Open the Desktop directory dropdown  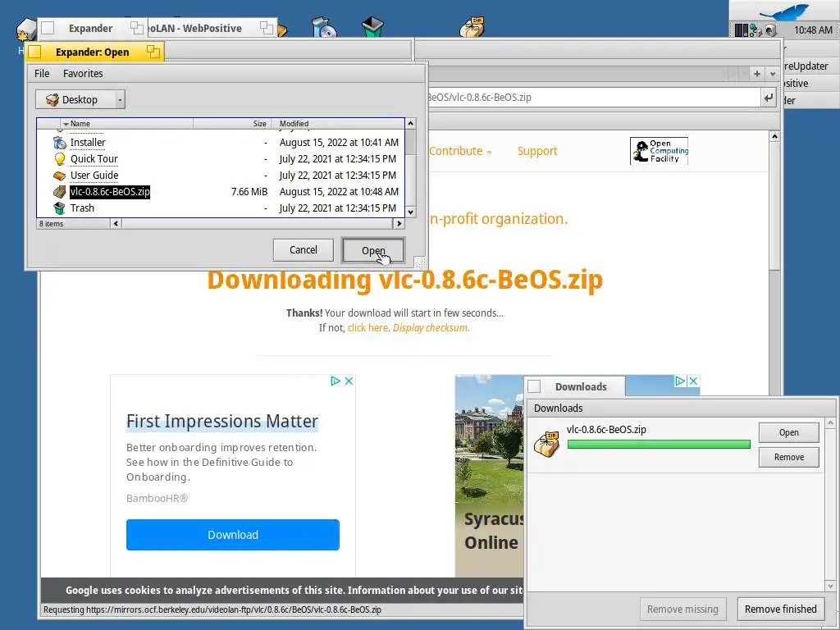pyautogui.click(x=80, y=99)
